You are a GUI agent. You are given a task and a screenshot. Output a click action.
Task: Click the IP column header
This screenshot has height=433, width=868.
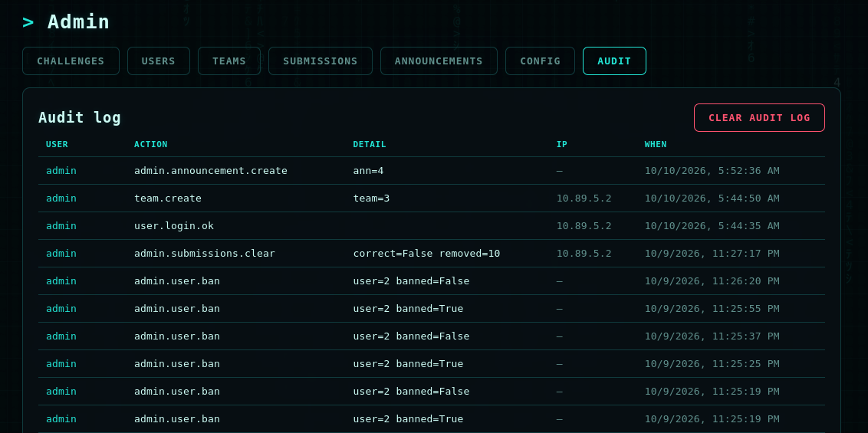point(562,144)
